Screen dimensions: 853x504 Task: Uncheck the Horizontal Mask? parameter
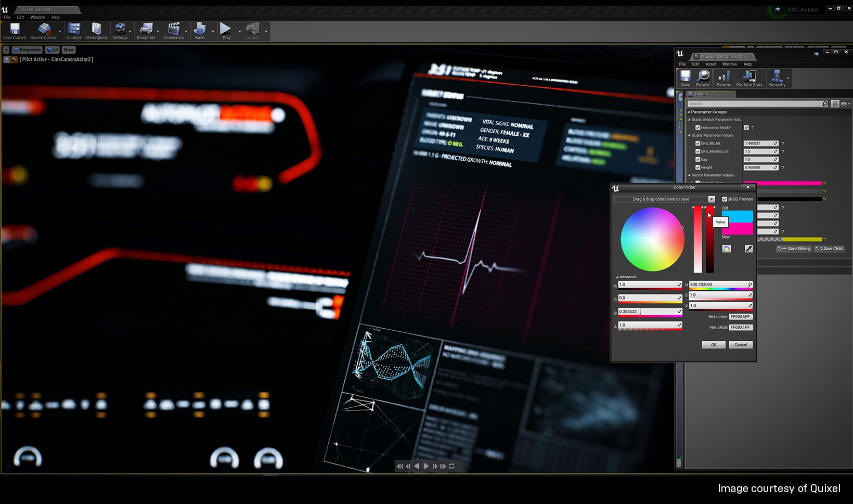click(698, 127)
